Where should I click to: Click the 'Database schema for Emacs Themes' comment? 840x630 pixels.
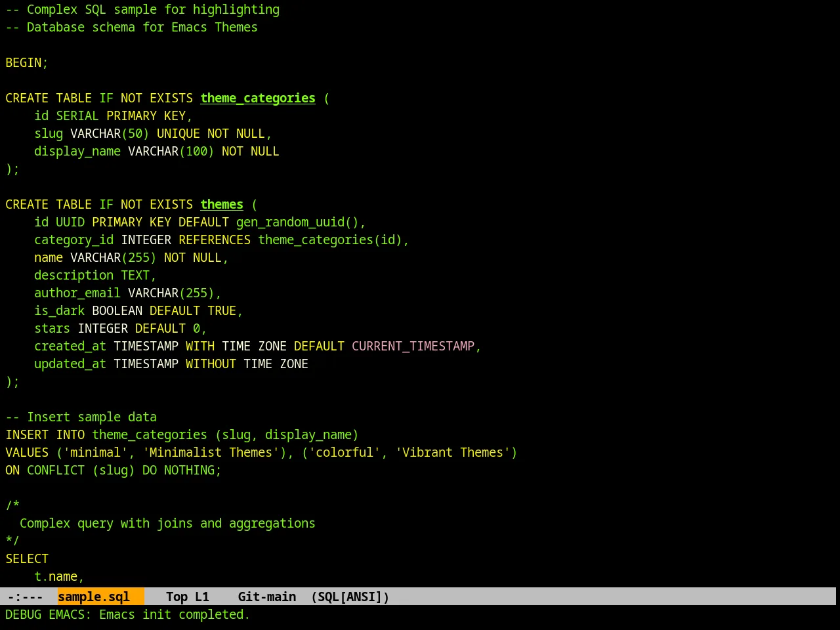(131, 27)
